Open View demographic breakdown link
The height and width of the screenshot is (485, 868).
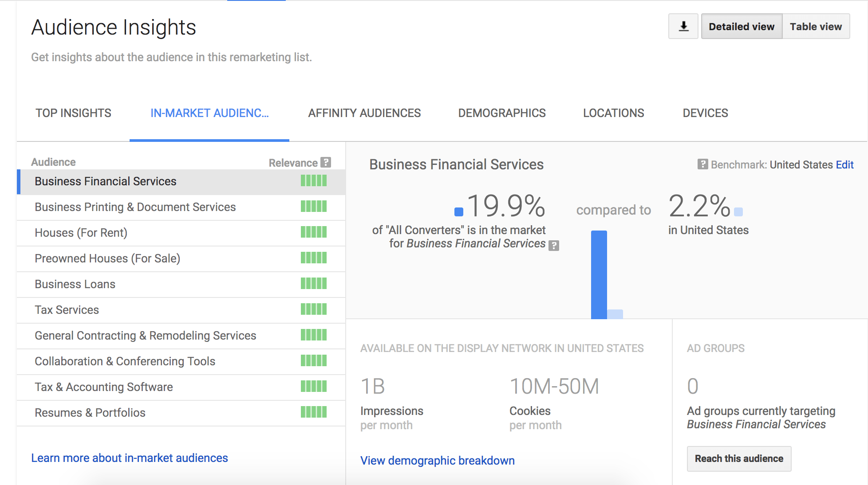437,461
